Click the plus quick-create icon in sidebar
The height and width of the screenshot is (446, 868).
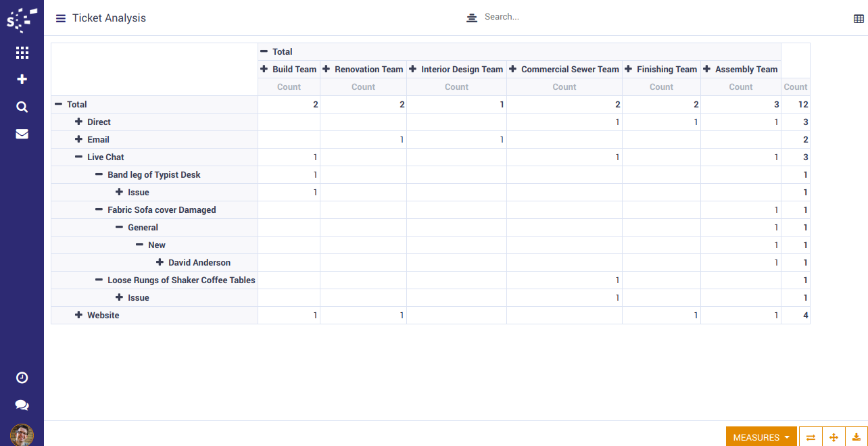[x=22, y=80]
